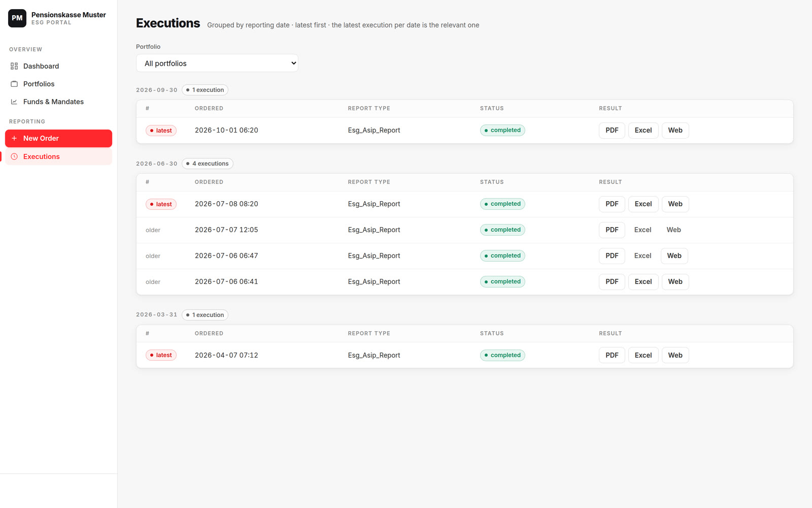Open Web result for 2026-10-01 06:20 execution
Viewport: 812px width, 508px height.
(675, 131)
